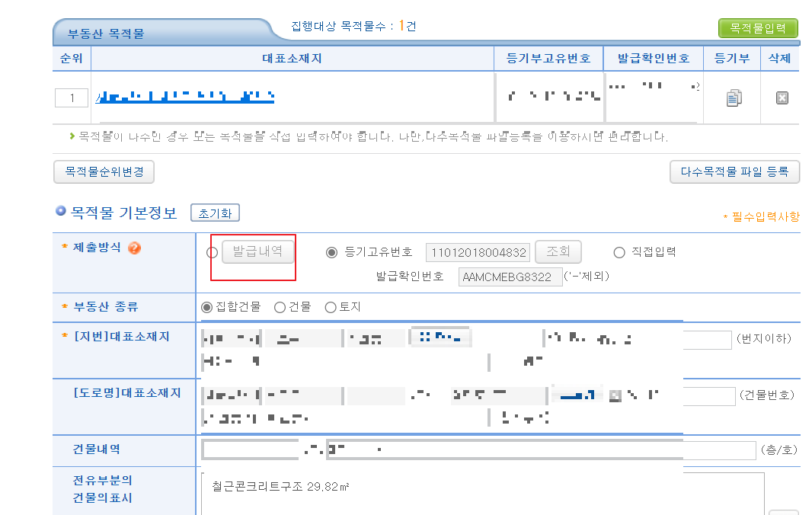Screen dimensions: 812x515
Task: Select the 직접입력 radio option
Action: pos(619,252)
